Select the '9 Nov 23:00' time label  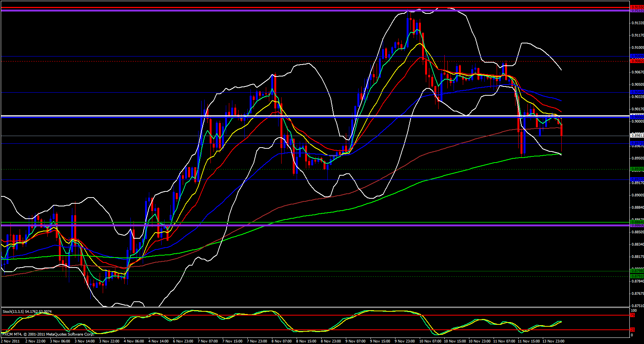click(405, 341)
